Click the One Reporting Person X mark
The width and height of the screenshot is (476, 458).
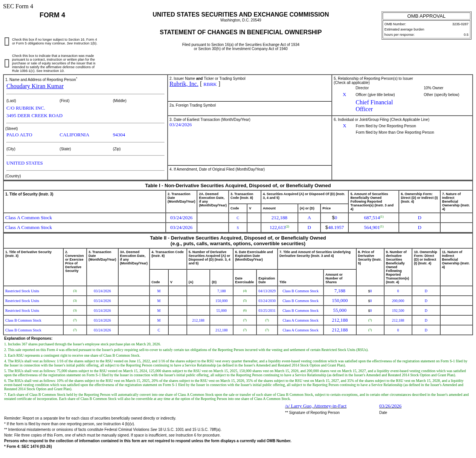tap(344, 126)
